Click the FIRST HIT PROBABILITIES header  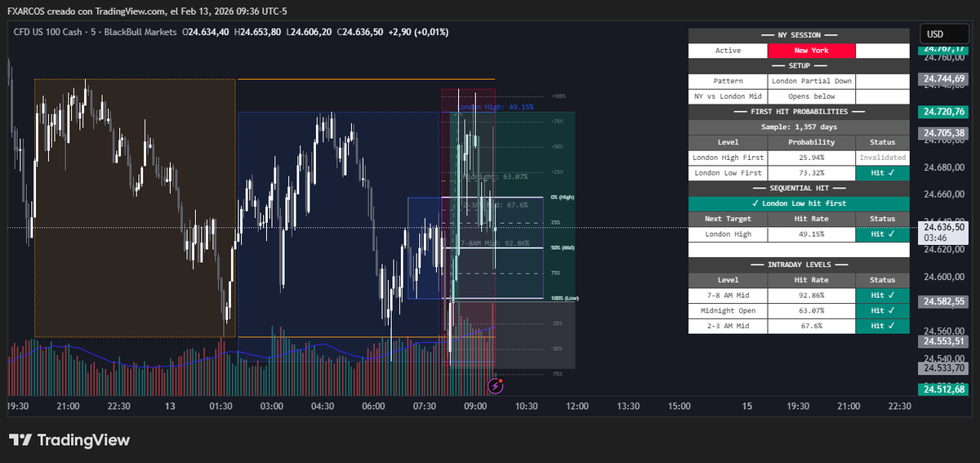799,112
